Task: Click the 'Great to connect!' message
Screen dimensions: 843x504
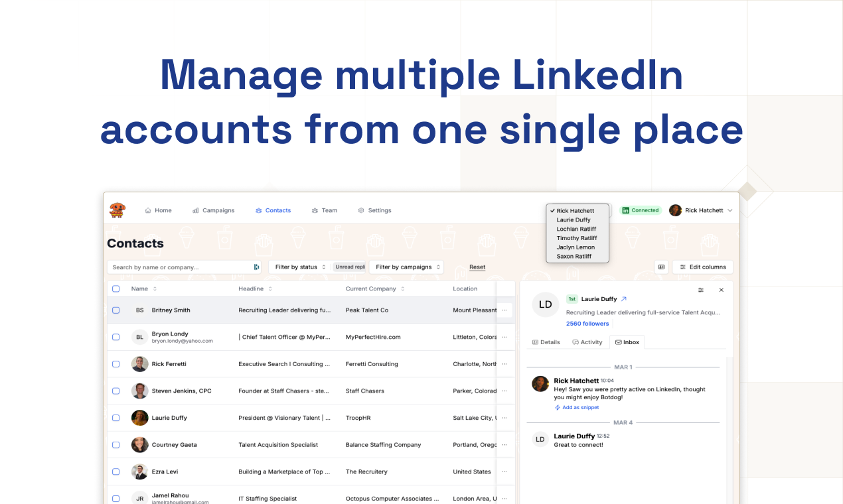Action: tap(578, 445)
